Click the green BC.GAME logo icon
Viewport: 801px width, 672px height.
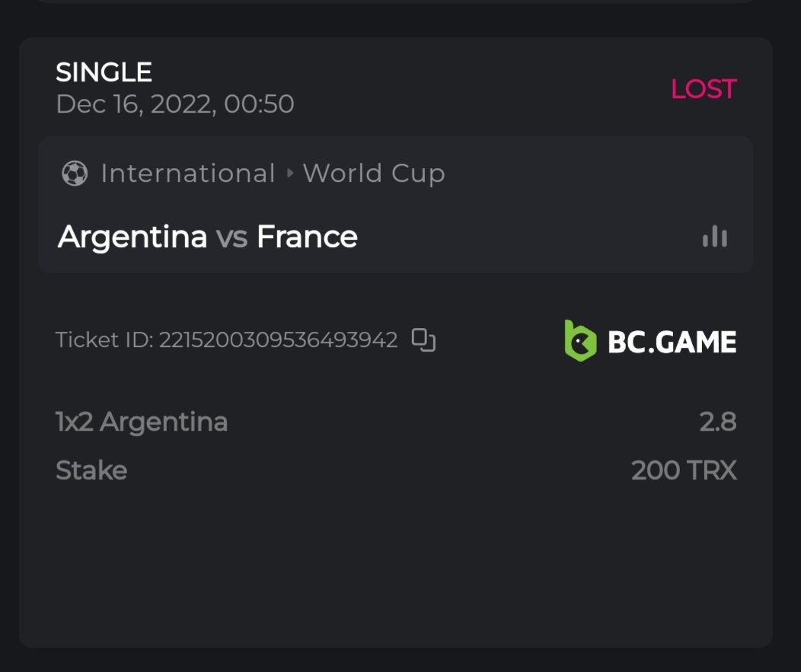580,340
